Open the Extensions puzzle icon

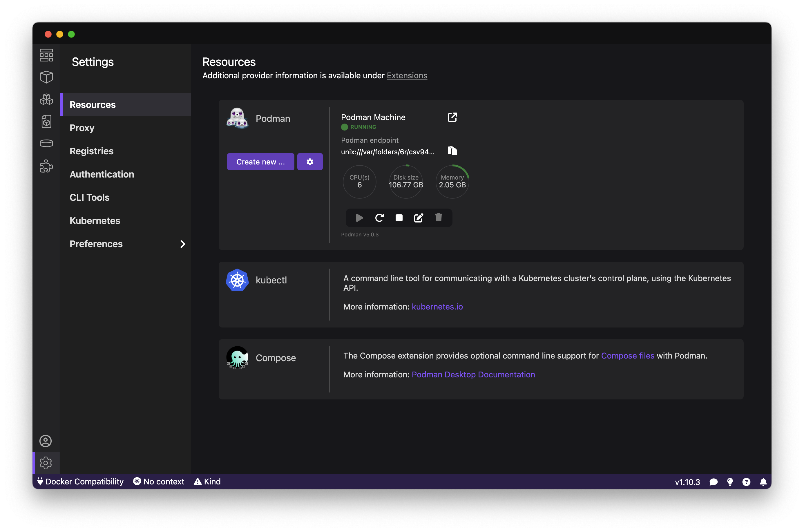46,166
